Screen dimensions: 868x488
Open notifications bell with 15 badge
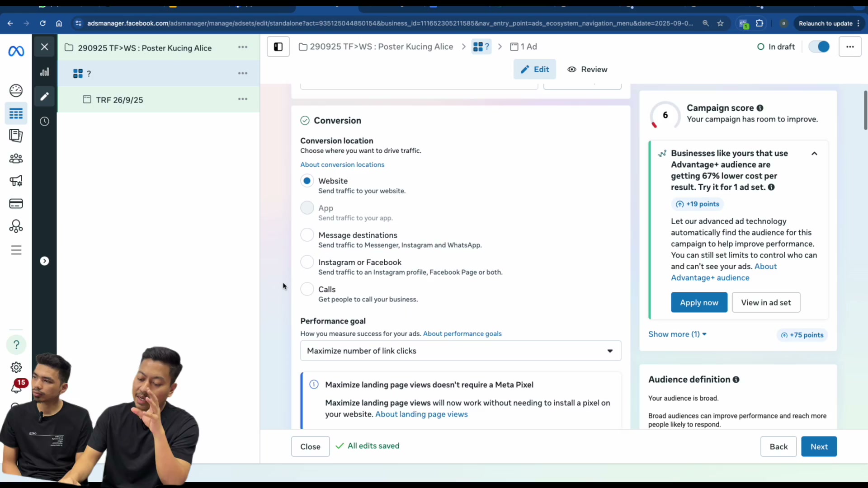(x=17, y=386)
